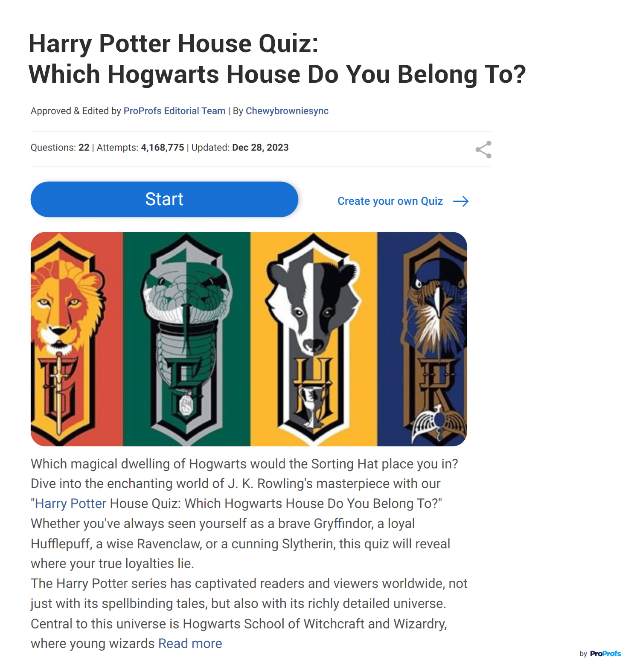The width and height of the screenshot is (640, 672).
Task: Click the ProProfs logo at bottom right
Action: tap(605, 654)
